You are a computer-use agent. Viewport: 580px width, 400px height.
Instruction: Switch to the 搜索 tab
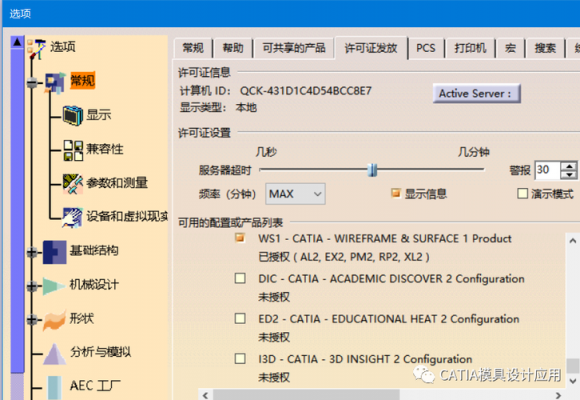coord(545,48)
